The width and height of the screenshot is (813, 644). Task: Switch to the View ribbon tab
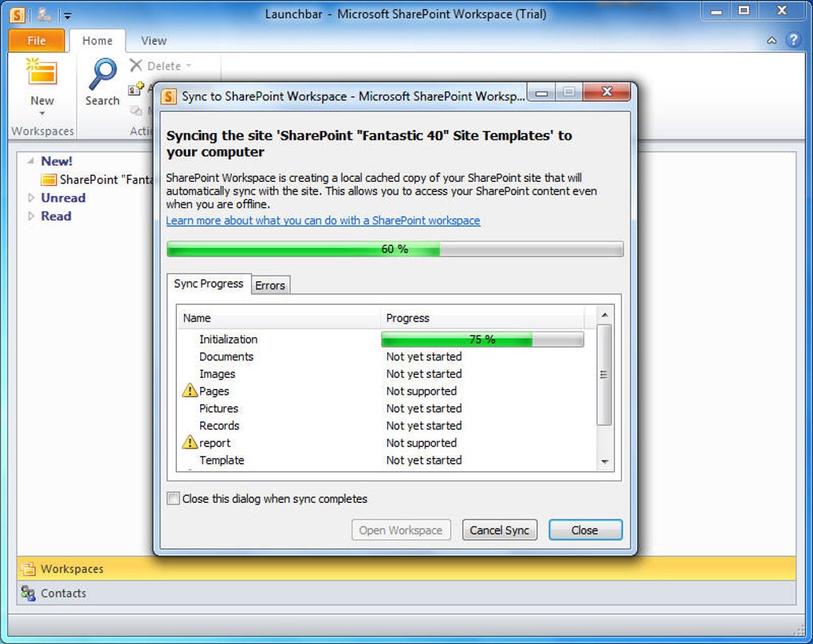[154, 41]
